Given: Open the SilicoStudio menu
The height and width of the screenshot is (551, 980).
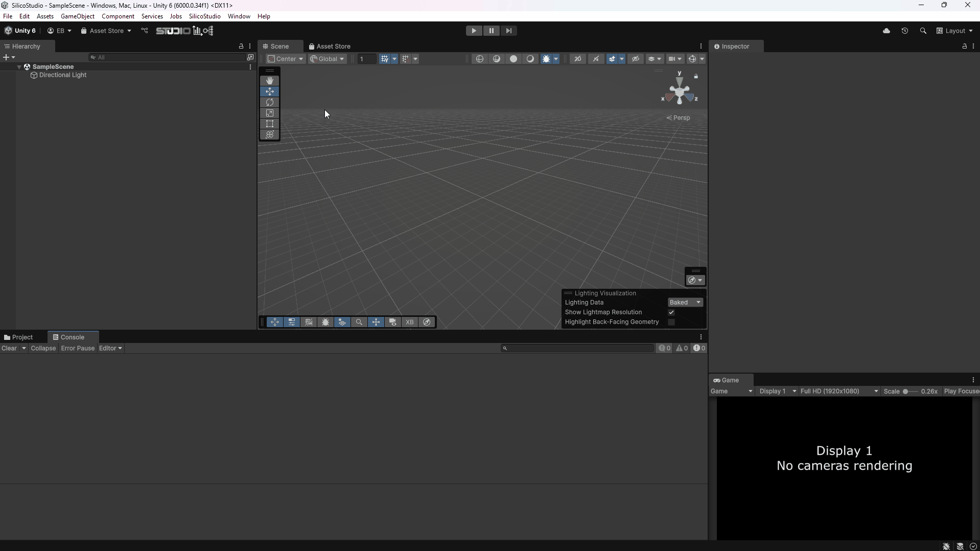Looking at the screenshot, I should coord(204,16).
